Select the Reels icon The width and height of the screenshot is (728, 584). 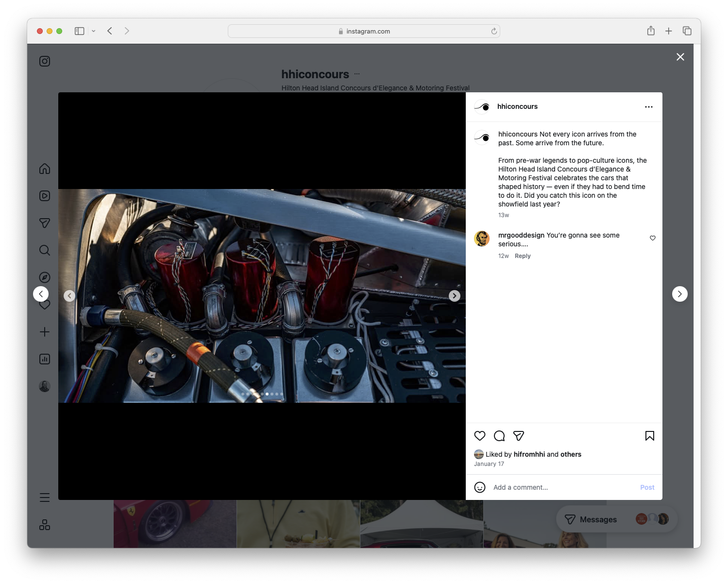pos(44,196)
